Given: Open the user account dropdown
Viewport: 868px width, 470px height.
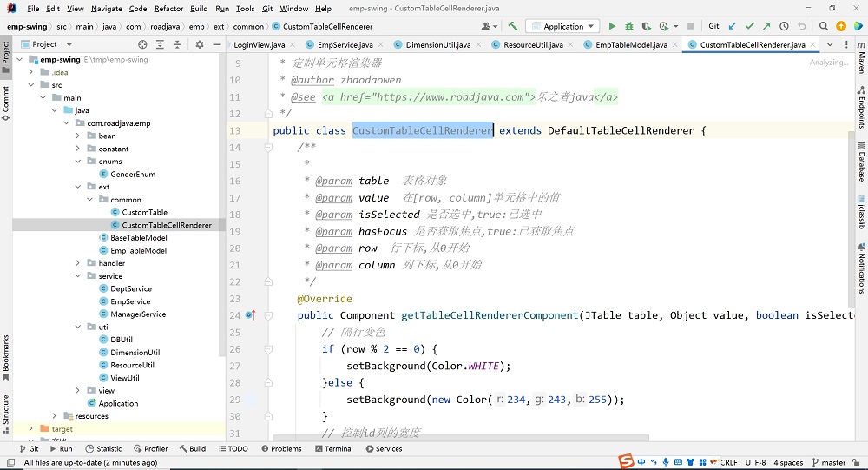Looking at the screenshot, I should (x=490, y=26).
